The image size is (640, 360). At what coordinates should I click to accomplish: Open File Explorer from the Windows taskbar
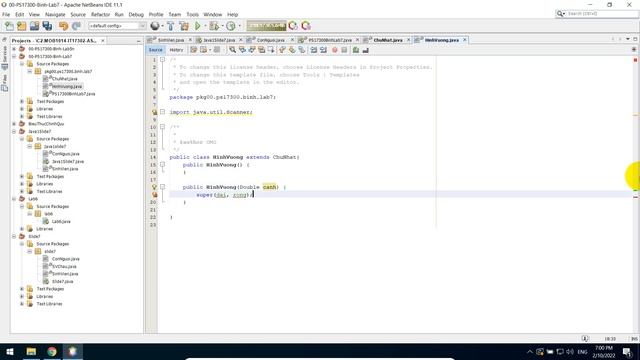31,351
